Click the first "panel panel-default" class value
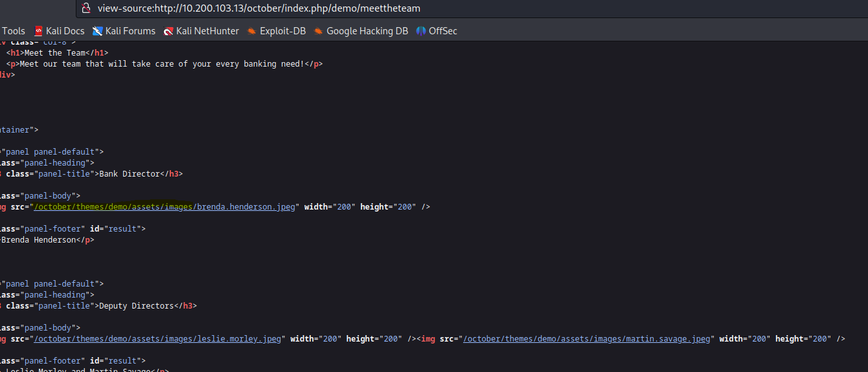 tap(52, 152)
